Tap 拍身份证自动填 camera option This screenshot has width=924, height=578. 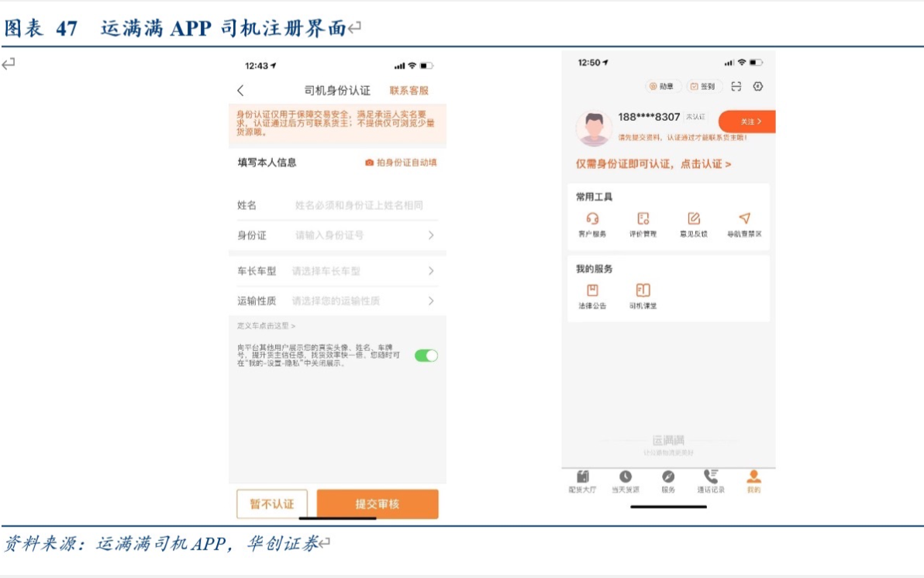pyautogui.click(x=401, y=163)
